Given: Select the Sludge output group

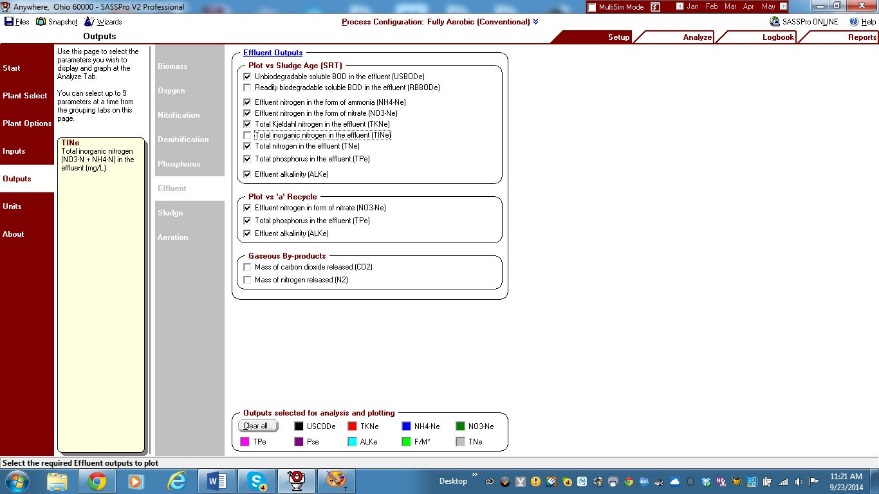Looking at the screenshot, I should point(171,213).
